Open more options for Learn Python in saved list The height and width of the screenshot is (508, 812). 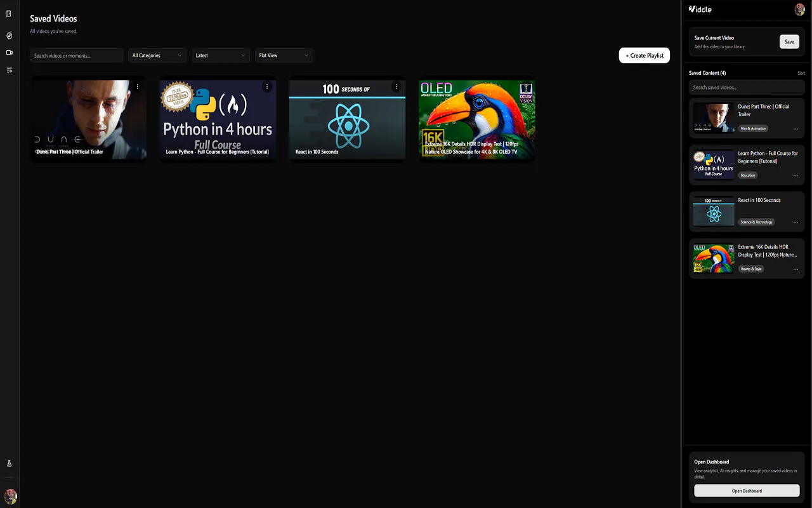click(x=796, y=176)
